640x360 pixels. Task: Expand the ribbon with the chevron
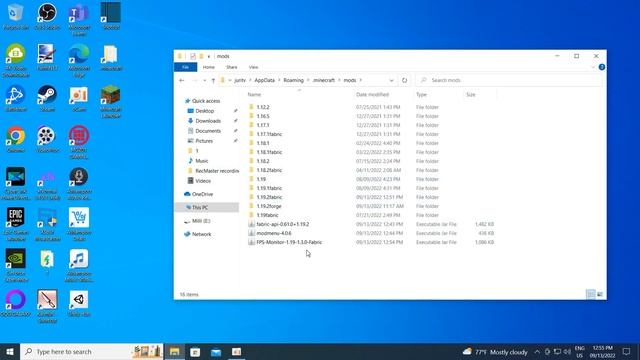[x=593, y=67]
